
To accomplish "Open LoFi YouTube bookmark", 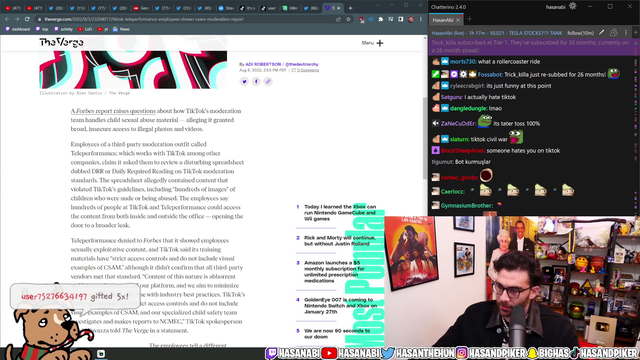I will (85, 29).
